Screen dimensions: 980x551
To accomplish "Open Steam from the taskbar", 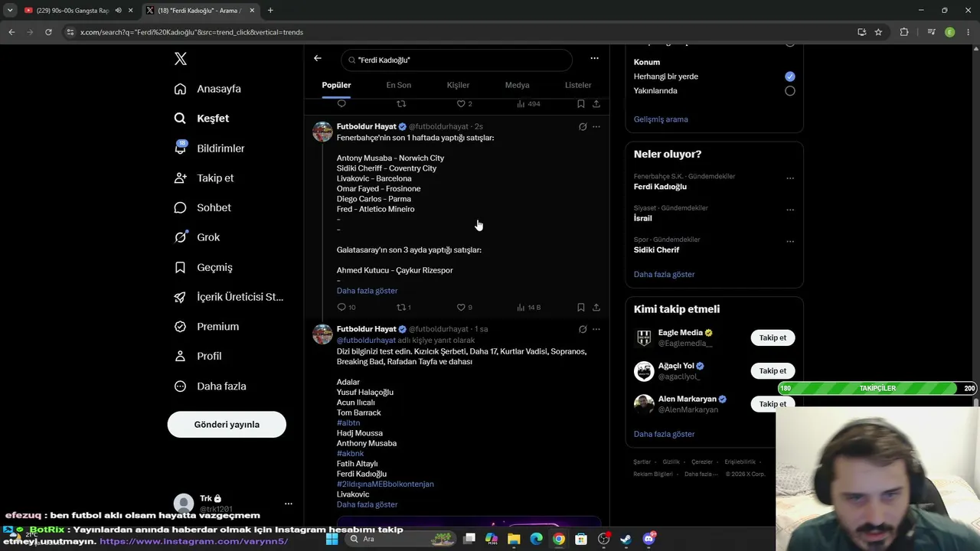I will point(626,539).
